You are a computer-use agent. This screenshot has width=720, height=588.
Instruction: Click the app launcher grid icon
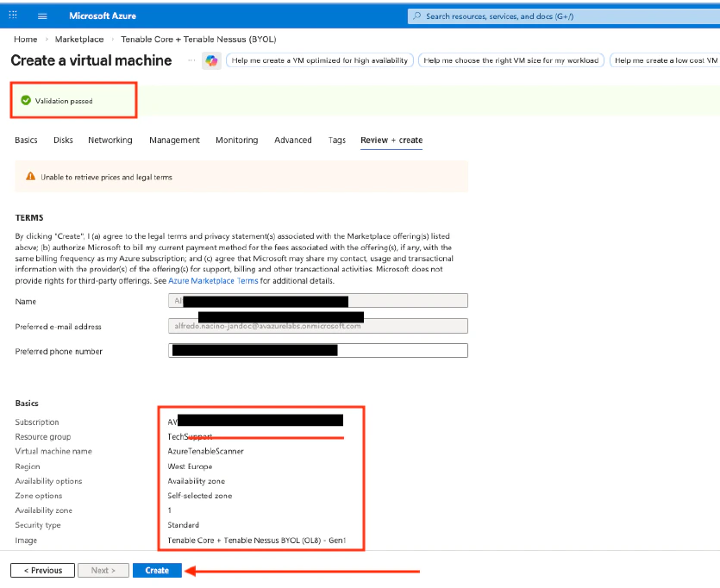coord(12,15)
